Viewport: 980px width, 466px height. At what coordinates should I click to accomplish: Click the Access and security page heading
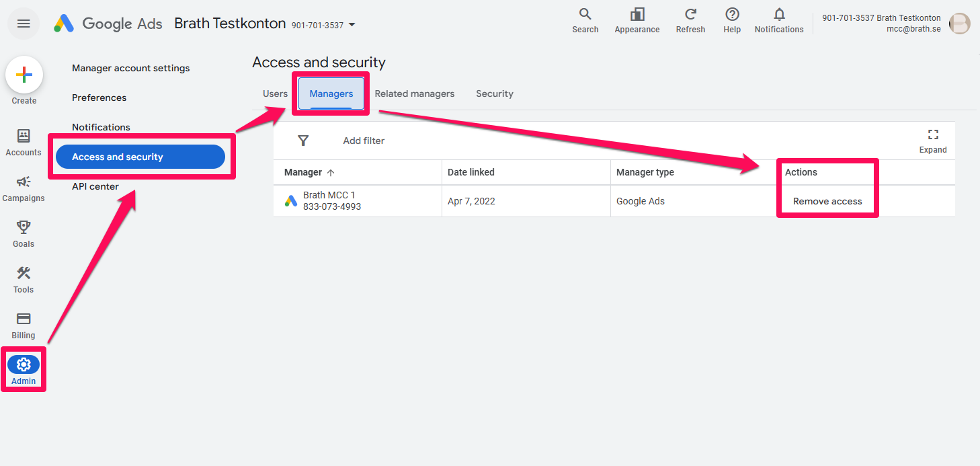click(319, 63)
